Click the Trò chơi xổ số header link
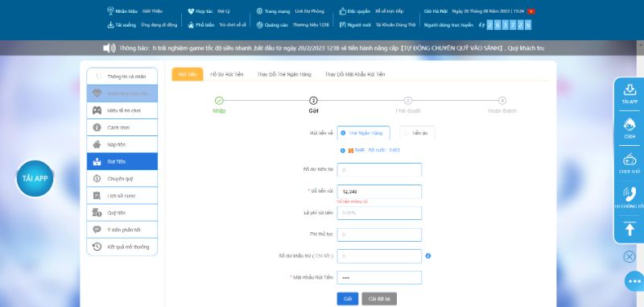644x307 pixels. 233,25
